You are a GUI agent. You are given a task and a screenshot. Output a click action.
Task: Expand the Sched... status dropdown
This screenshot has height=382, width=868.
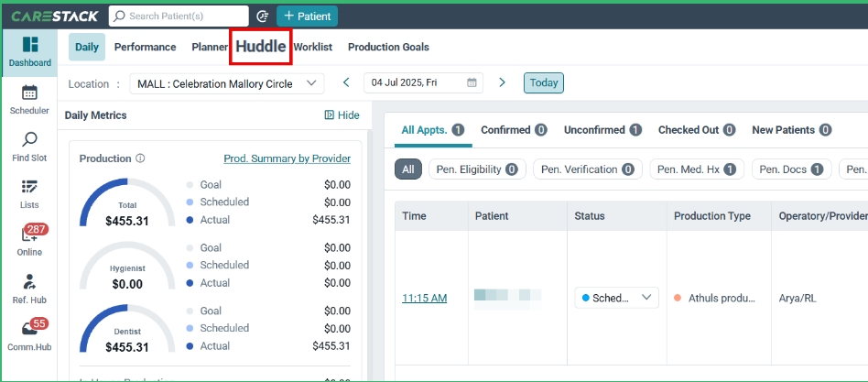(617, 298)
